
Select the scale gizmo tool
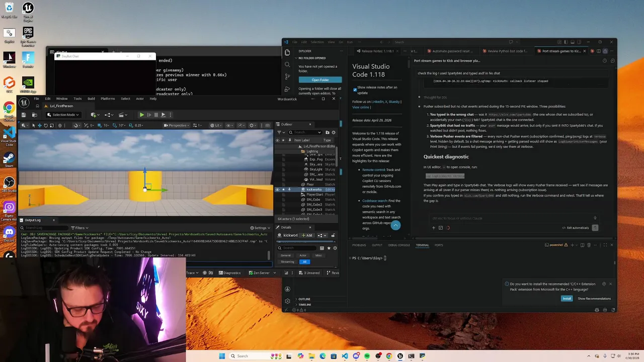[x=52, y=125]
